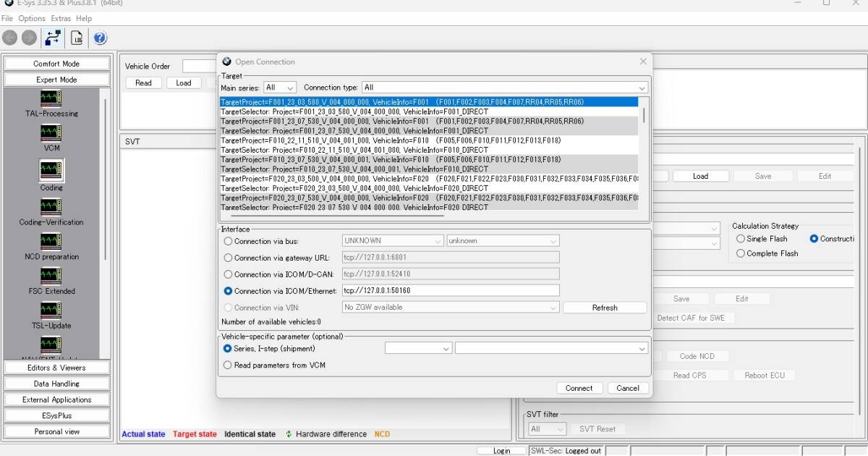Expand the Main series dropdown
Screen dimensions: 868x456
coord(280,88)
